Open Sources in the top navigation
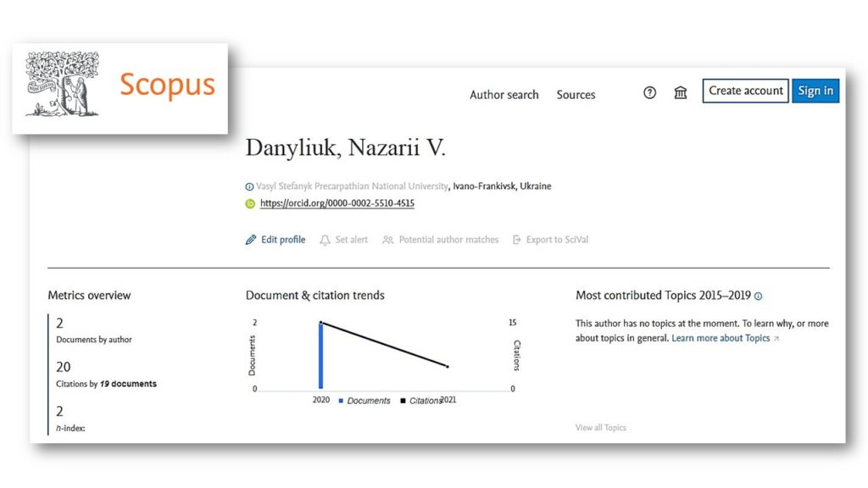 coord(576,95)
